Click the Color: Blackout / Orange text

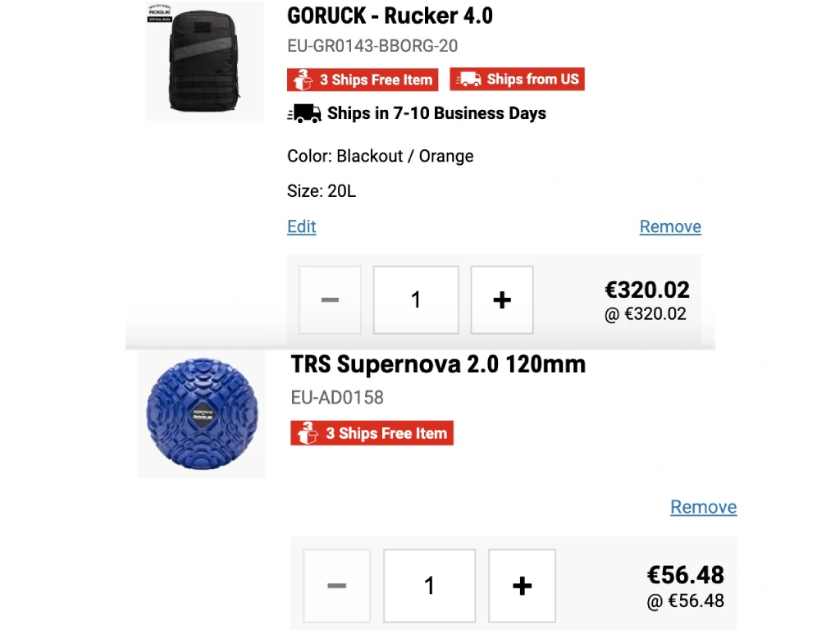pyautogui.click(x=380, y=156)
